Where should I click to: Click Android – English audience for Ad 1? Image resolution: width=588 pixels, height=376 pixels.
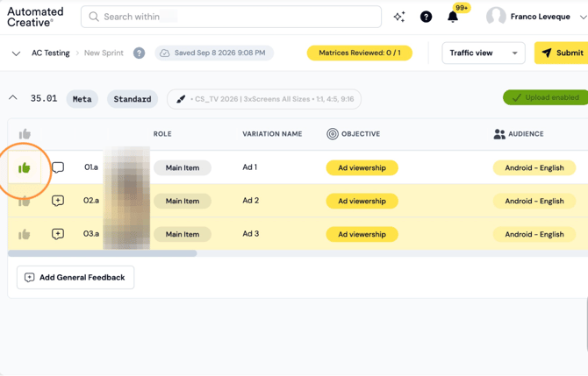pos(534,167)
